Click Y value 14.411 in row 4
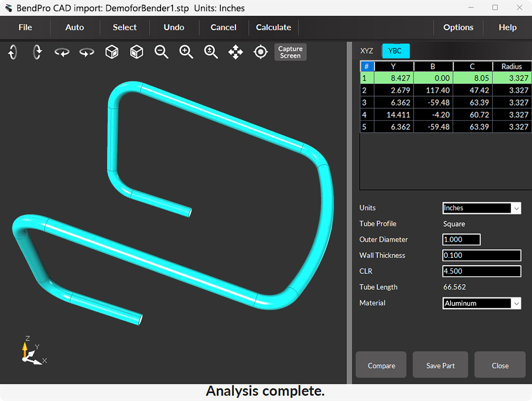The width and height of the screenshot is (532, 401). (394, 115)
